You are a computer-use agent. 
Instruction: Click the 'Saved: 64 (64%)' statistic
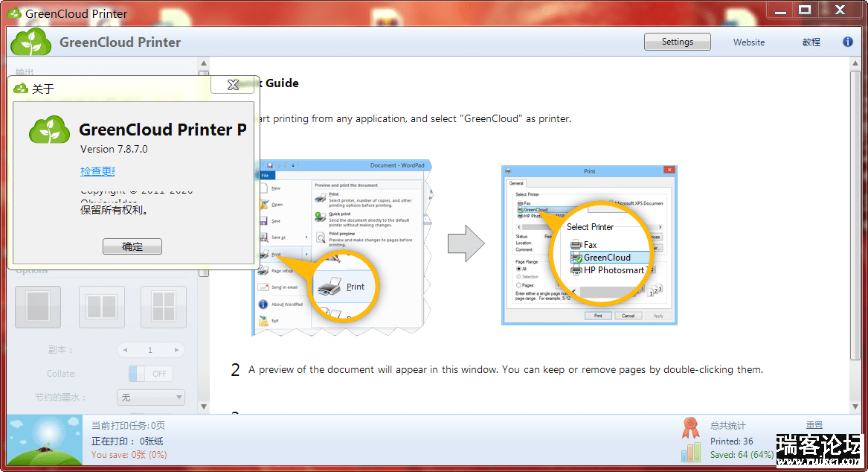pyautogui.click(x=742, y=455)
